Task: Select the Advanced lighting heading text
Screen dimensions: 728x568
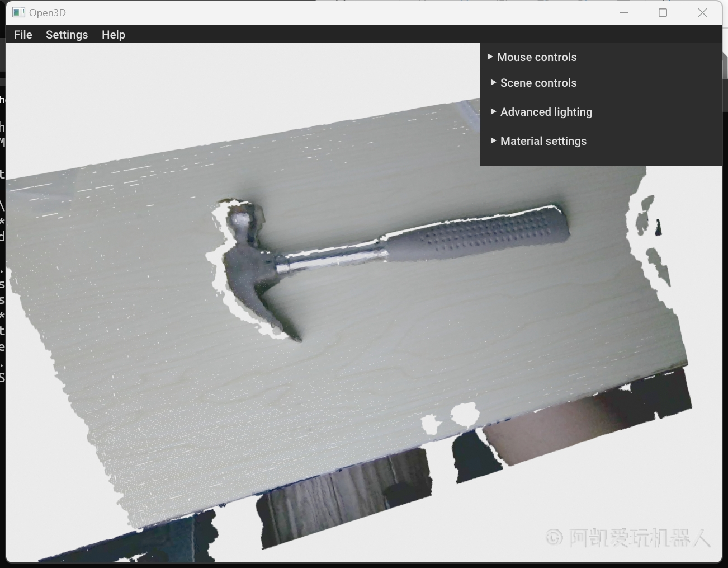Action: (x=546, y=112)
